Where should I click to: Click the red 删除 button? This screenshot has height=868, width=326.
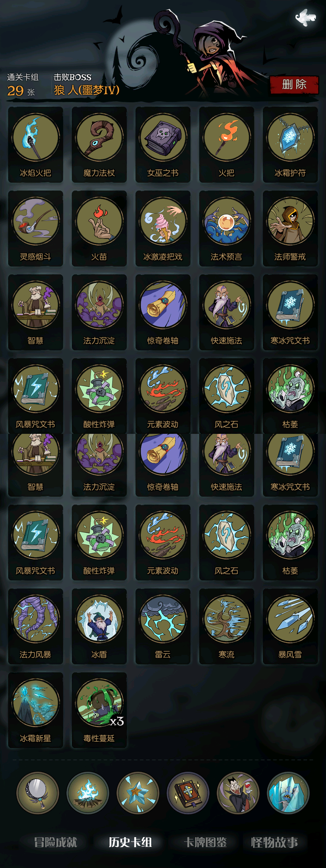tap(294, 85)
